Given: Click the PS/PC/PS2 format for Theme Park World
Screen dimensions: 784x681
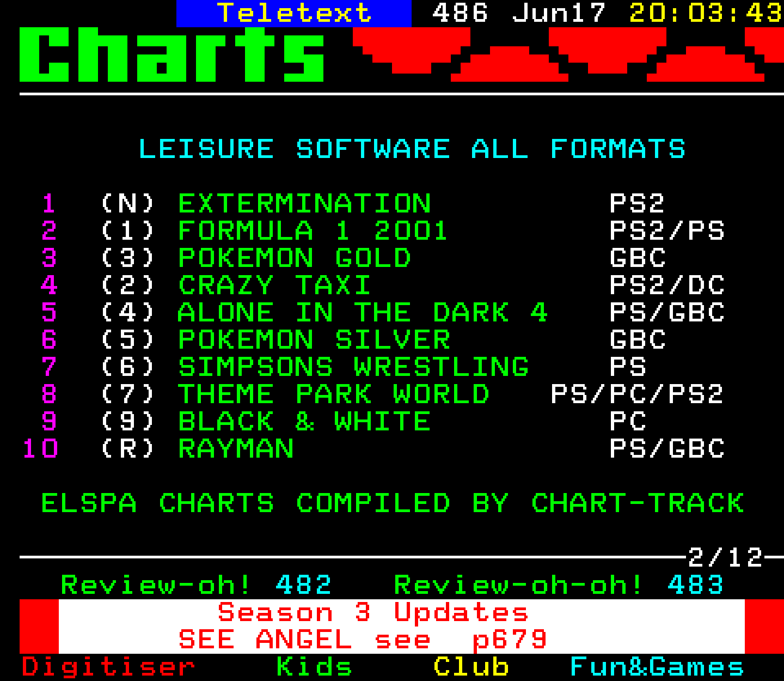Looking at the screenshot, I should pos(637,394).
